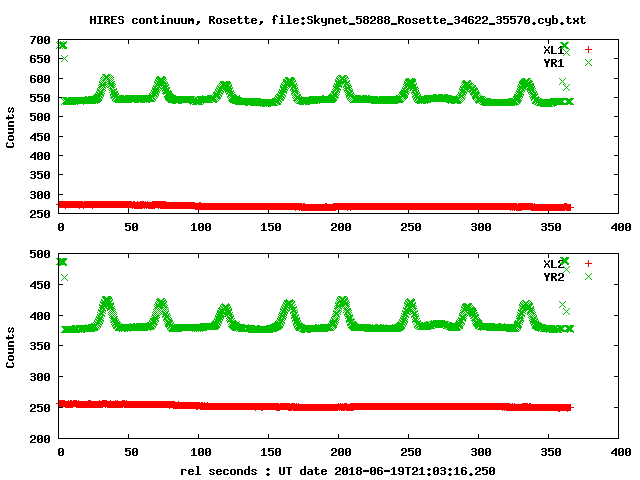
Task: Click the XL1 legend label
Action: [553, 50]
